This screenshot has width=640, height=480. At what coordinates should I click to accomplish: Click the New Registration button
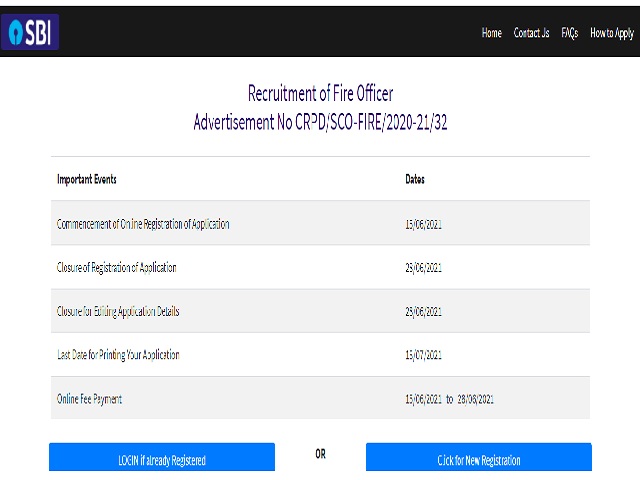[x=479, y=457]
